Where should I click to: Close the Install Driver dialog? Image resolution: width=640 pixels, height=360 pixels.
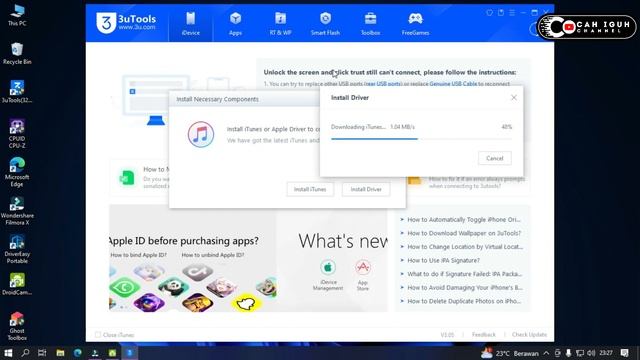tap(514, 98)
